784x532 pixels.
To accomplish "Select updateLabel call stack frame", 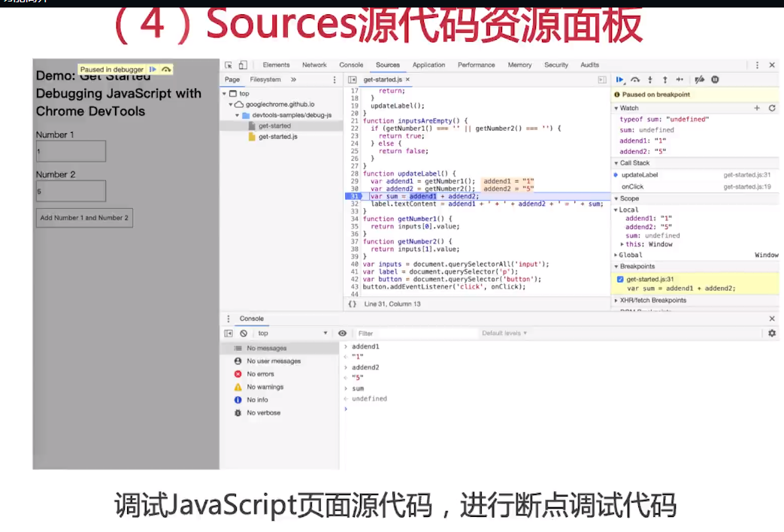I will 695,175.
